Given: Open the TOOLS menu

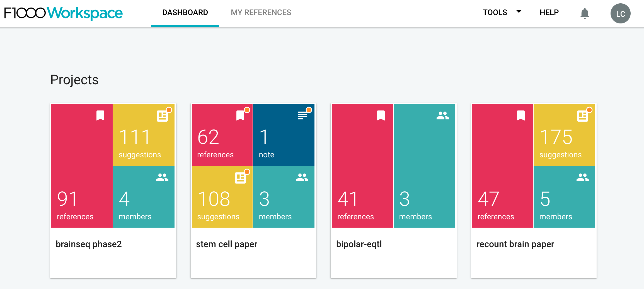Looking at the screenshot, I should (495, 13).
